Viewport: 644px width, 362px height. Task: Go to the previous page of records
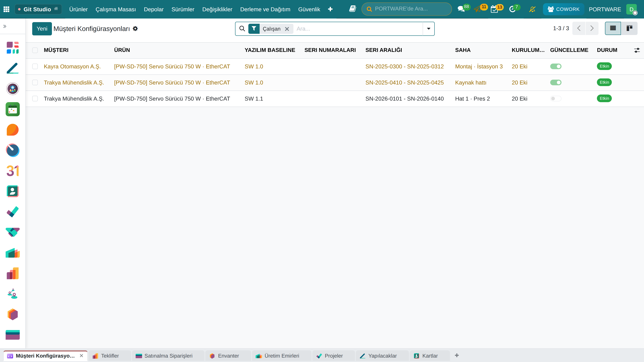579,28
